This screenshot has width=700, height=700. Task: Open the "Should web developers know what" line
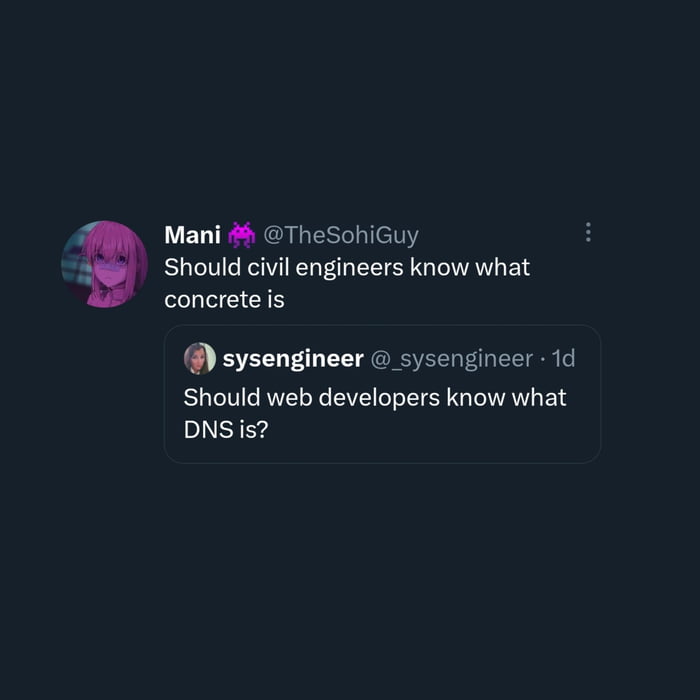(374, 397)
